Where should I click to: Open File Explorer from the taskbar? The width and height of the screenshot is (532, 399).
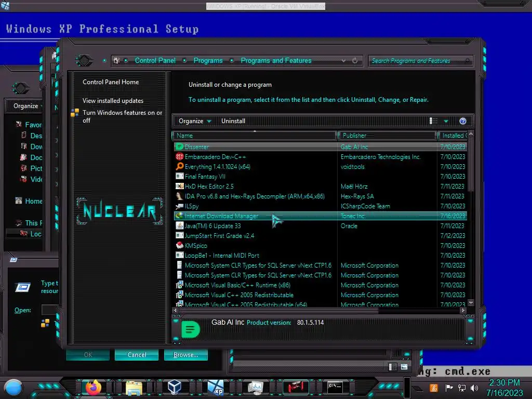[134, 388]
